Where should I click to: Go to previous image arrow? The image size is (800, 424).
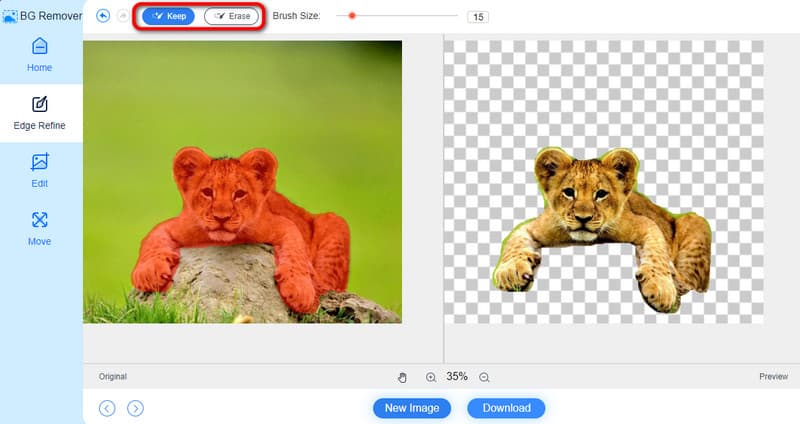[107, 408]
